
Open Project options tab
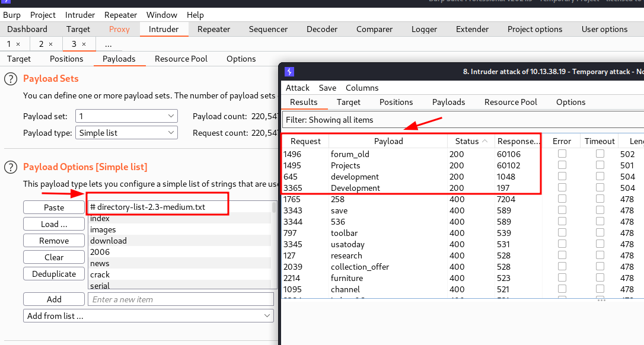tap(535, 29)
